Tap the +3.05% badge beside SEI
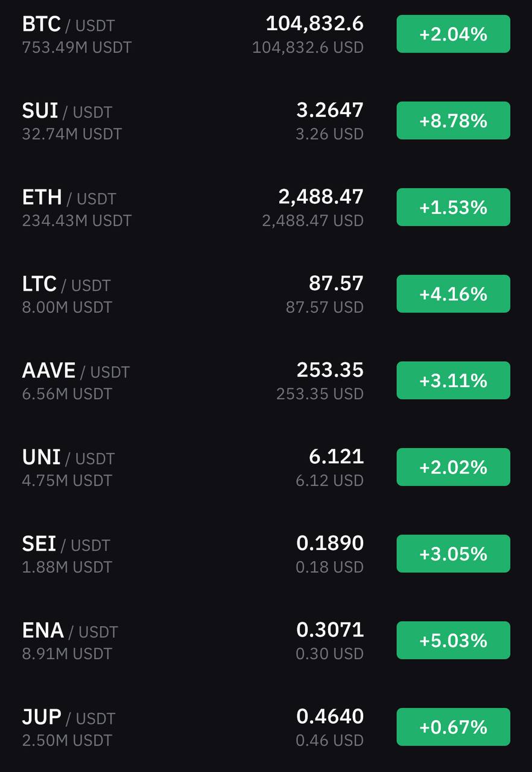 coord(453,554)
